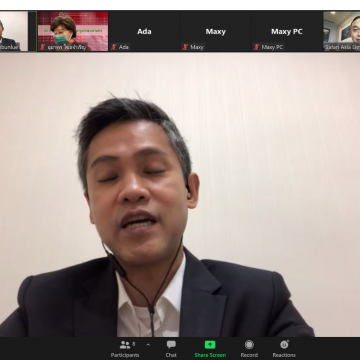Select the Safari Asia video thumbnail
The height and width of the screenshot is (360, 360).
pos(342,31)
